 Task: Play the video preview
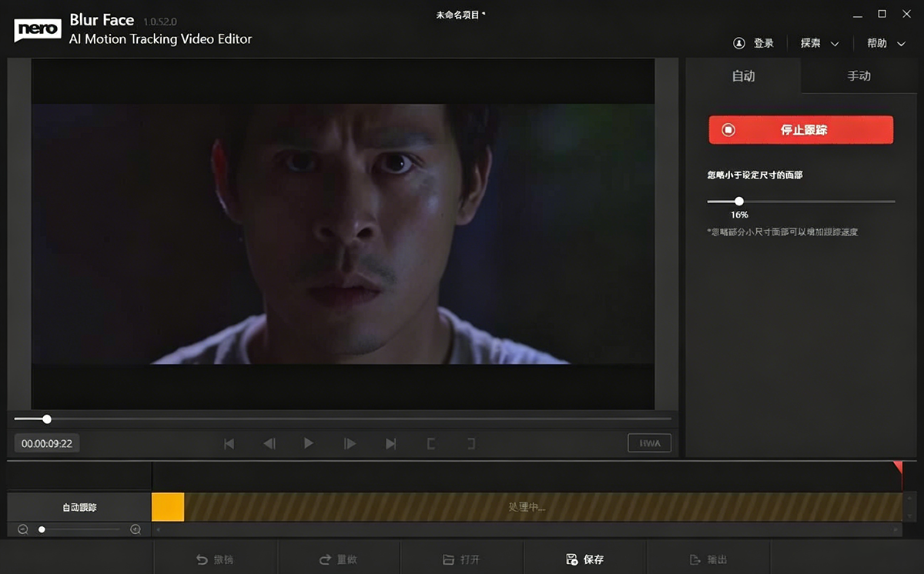[309, 443]
